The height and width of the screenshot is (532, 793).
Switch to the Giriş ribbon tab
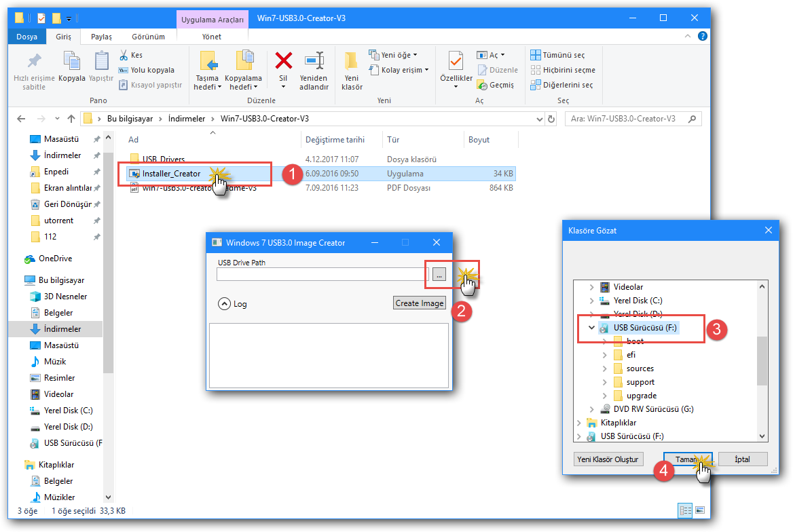[x=63, y=37]
